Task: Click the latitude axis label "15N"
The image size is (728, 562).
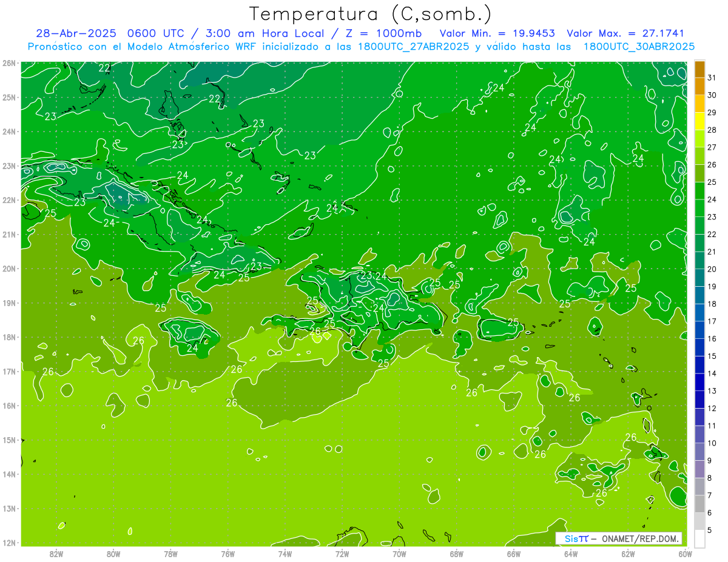Action: (9, 440)
